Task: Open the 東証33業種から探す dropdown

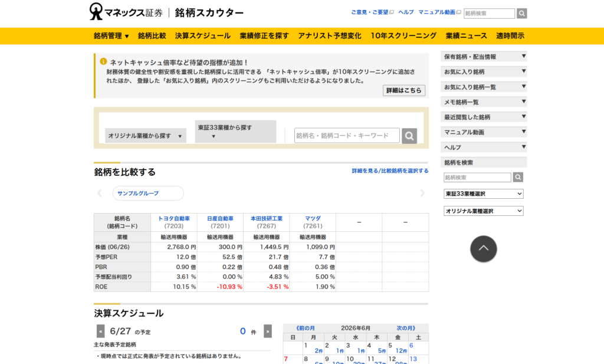Action: coord(235,132)
